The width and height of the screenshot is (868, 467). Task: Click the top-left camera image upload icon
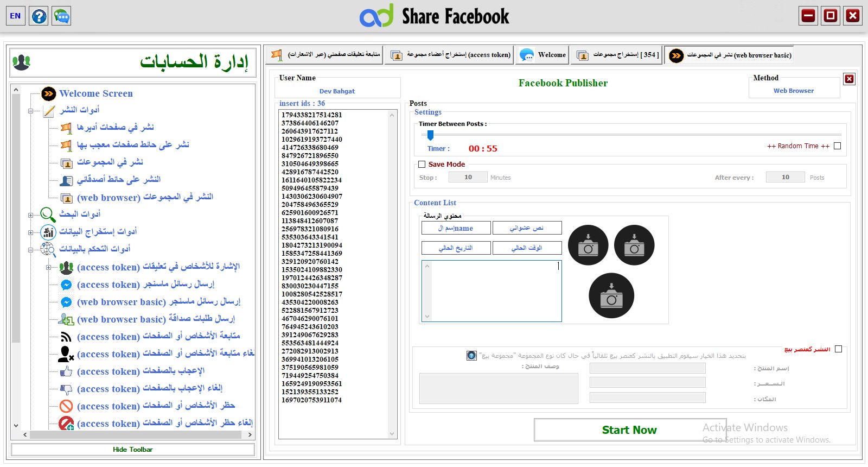pyautogui.click(x=588, y=245)
